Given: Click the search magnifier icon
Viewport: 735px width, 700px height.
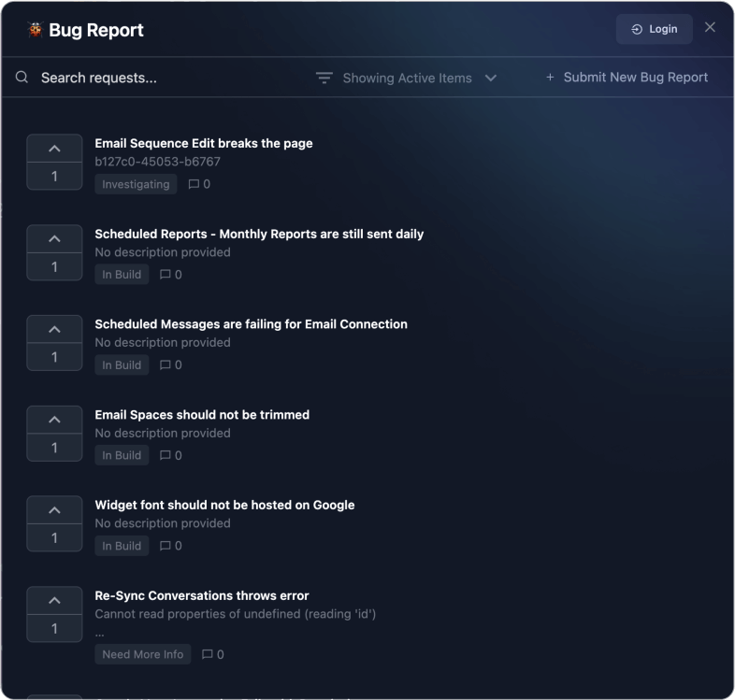Looking at the screenshot, I should tap(22, 78).
